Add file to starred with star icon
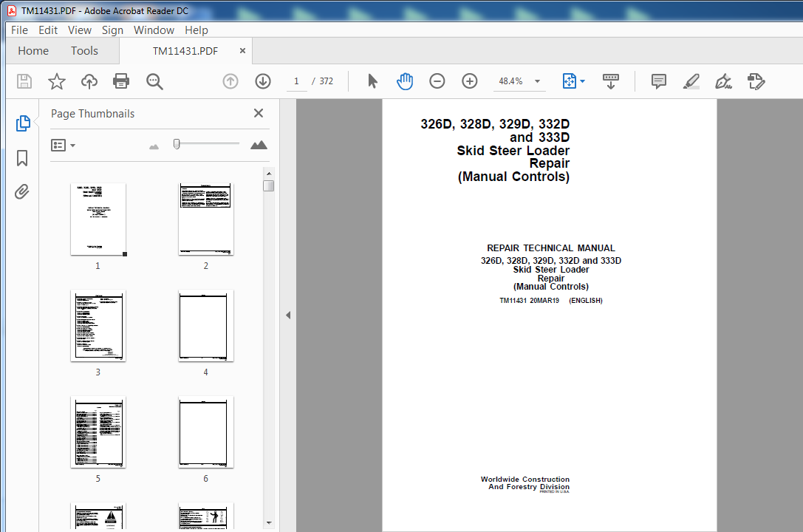This screenshot has width=803, height=532. (57, 81)
